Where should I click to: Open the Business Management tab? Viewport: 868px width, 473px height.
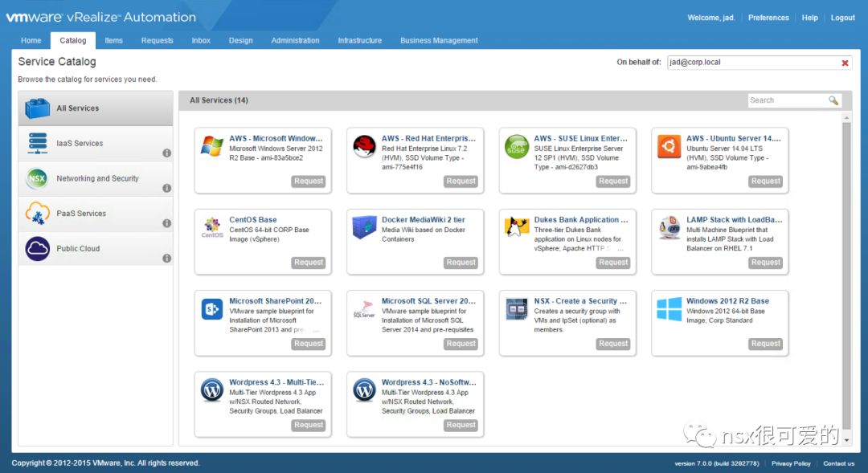pos(439,40)
